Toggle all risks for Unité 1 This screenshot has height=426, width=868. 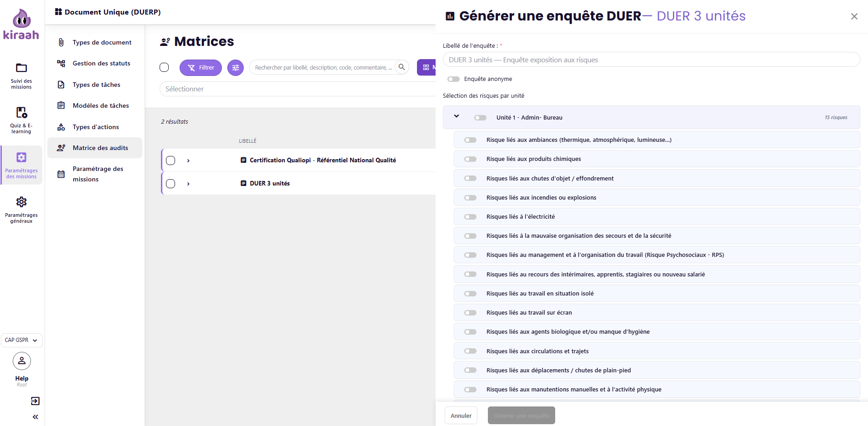pyautogui.click(x=480, y=118)
